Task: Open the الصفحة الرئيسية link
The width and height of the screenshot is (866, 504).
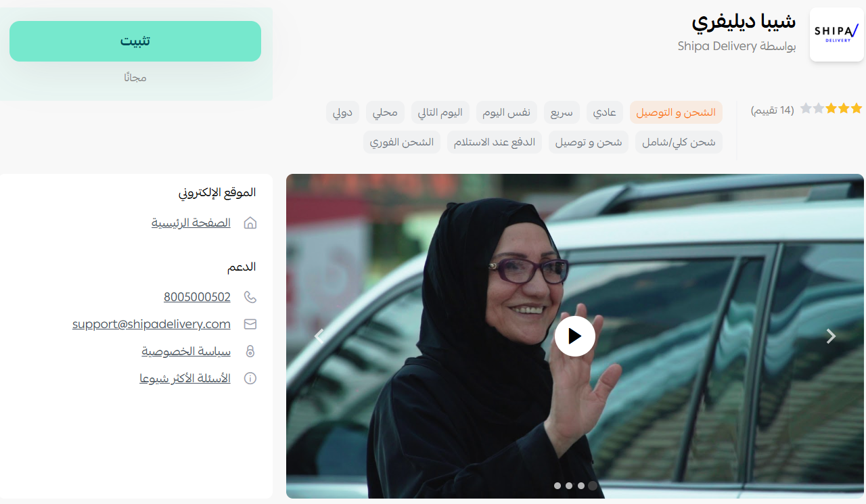Action: [191, 223]
